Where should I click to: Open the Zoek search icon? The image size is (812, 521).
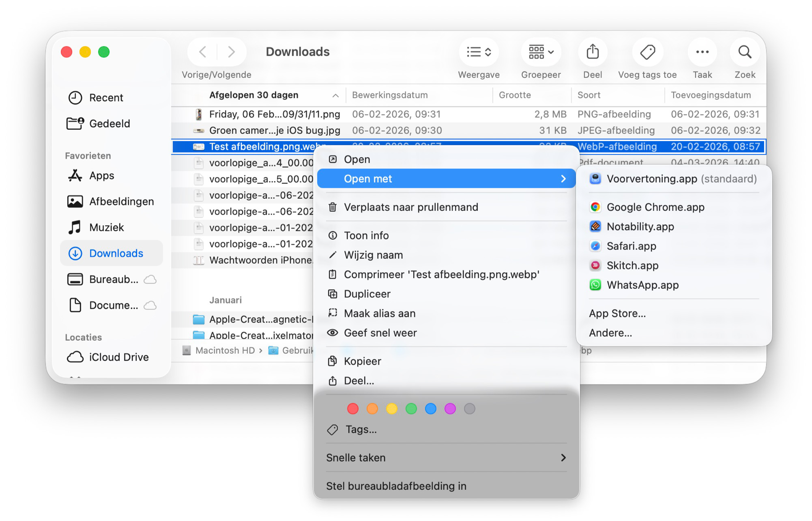(744, 52)
